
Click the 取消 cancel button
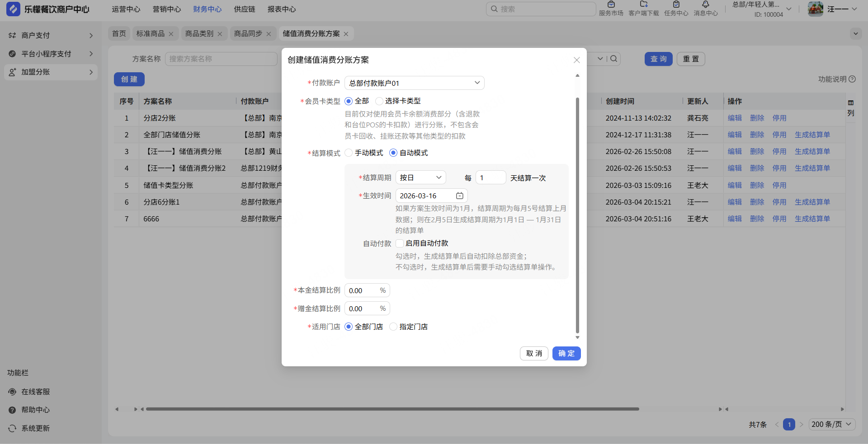(x=534, y=353)
